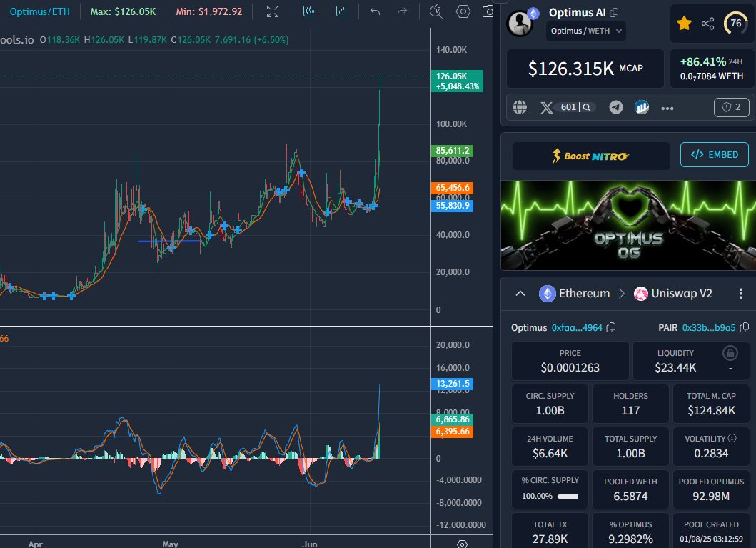Click the 24H VOLUME $6.64K card
Viewport: 756px width, 548px height.
550,447
